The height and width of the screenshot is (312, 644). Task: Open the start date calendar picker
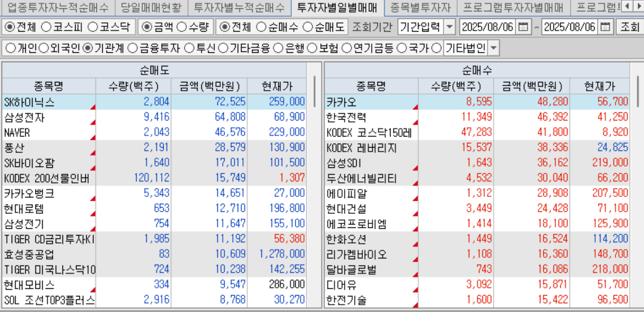(x=522, y=28)
